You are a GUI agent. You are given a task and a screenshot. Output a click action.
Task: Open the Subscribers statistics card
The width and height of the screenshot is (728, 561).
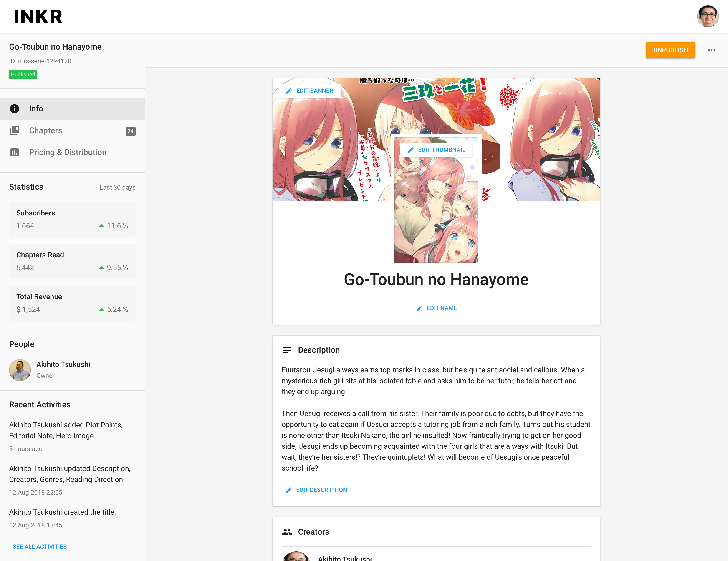point(72,220)
